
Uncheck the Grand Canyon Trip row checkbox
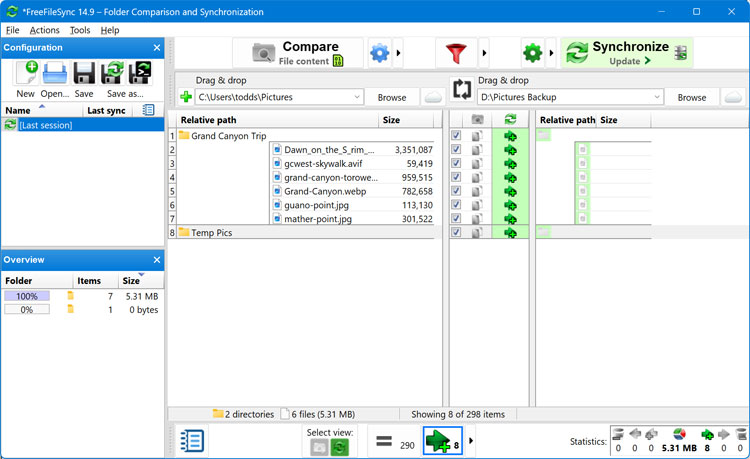pos(456,135)
